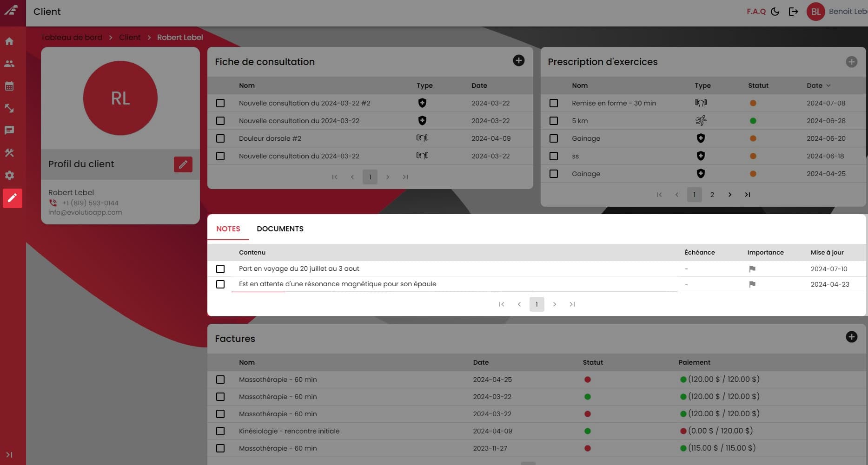Screen dimensions: 868x465
Task: Go to next page in Fiche de consultation
Action: [x=388, y=177]
